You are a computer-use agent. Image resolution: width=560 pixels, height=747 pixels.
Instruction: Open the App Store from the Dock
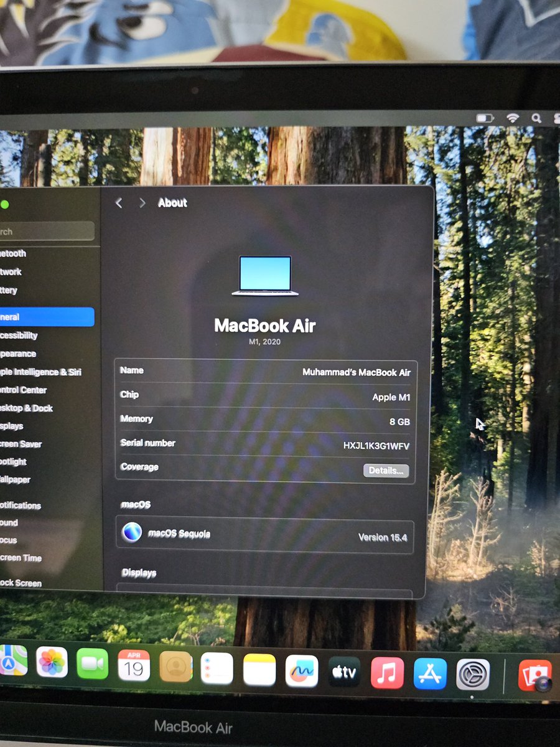[430, 674]
